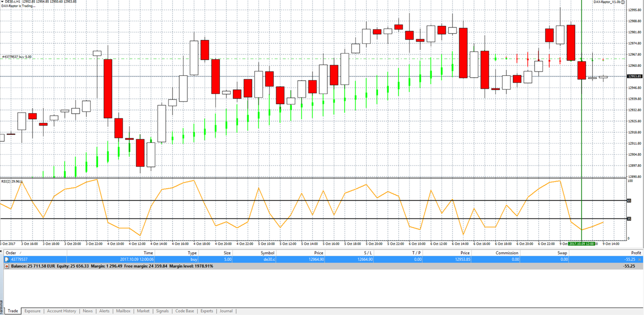Show the Code Base tab
The width and height of the screenshot is (644, 315).
point(185,311)
